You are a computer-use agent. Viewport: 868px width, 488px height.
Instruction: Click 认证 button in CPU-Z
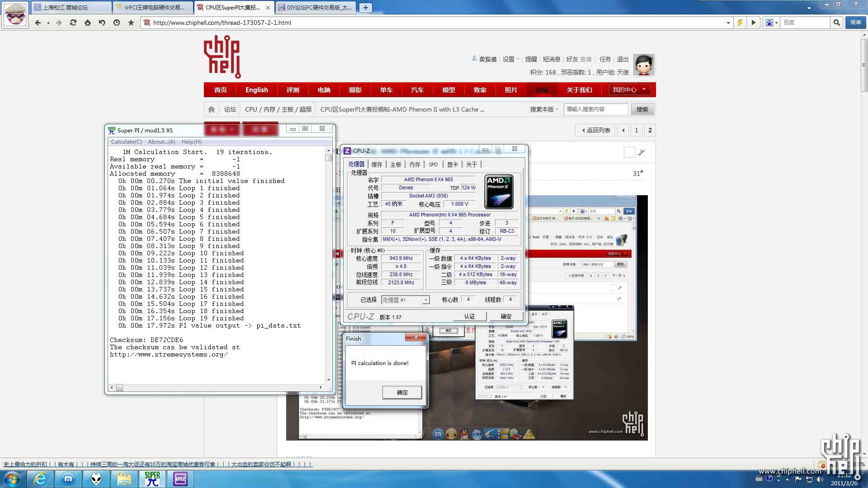tap(470, 316)
